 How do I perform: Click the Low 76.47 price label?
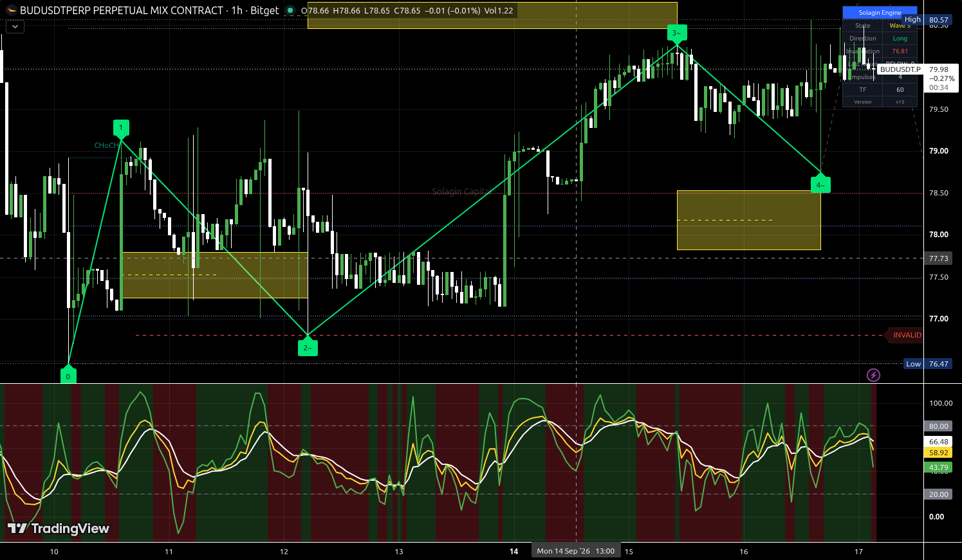tap(927, 364)
